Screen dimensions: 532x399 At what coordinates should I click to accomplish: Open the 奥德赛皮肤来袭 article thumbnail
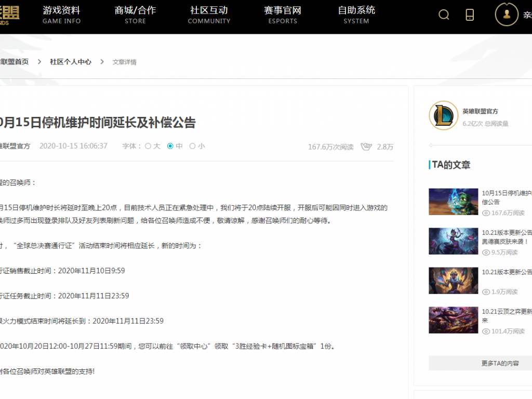pyautogui.click(x=453, y=241)
